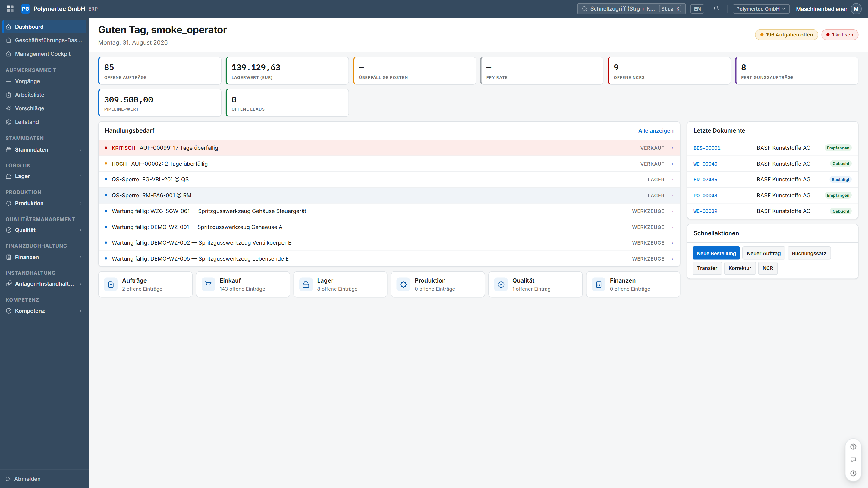
Task: Expand the Kompetenz sidebar section
Action: pyautogui.click(x=44, y=311)
